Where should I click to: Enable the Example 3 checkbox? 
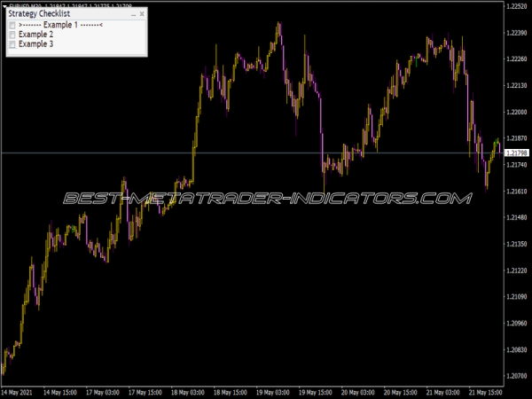coord(12,43)
